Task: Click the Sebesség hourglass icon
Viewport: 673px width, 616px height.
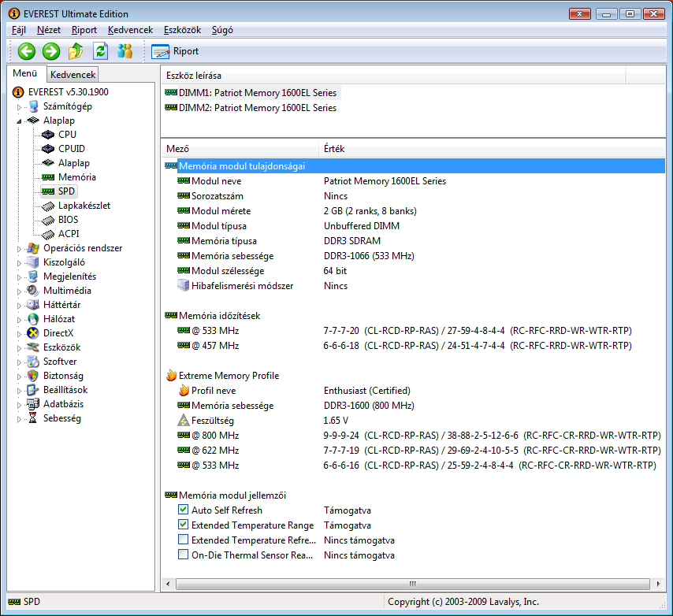Action: pyautogui.click(x=32, y=418)
